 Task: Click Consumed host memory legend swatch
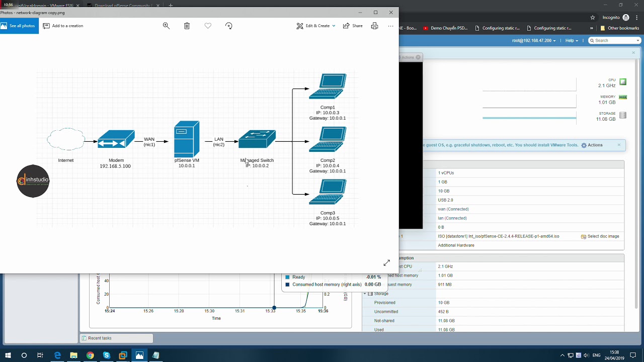pyautogui.click(x=287, y=285)
